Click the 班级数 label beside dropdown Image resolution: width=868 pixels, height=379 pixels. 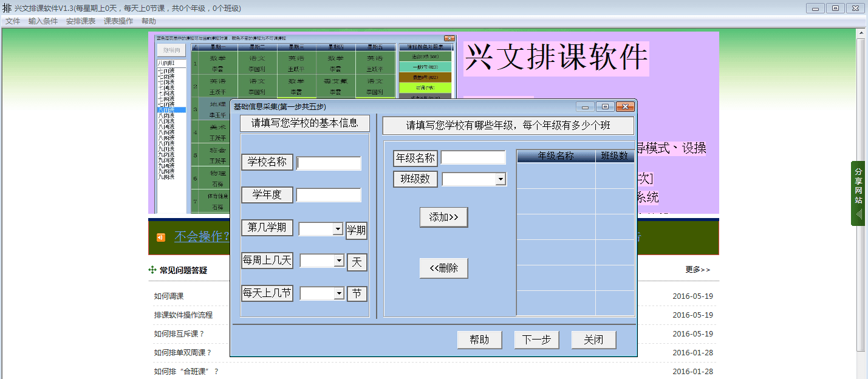click(415, 179)
